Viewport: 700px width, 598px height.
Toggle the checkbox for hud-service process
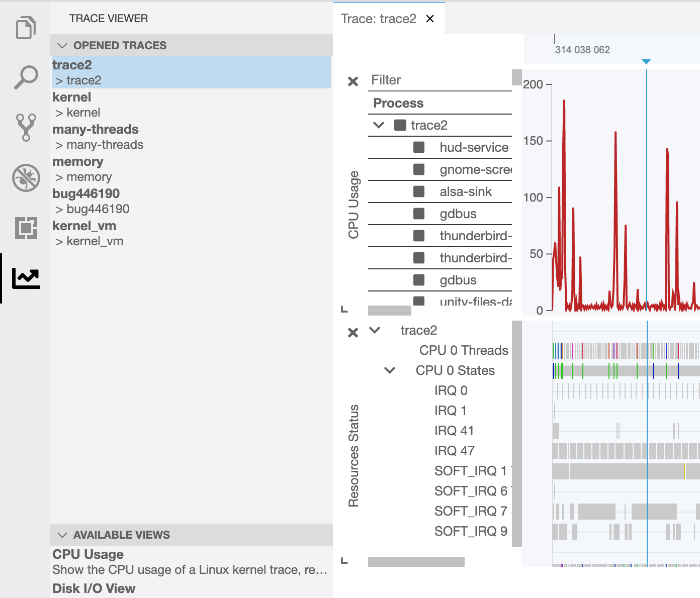[x=419, y=147]
